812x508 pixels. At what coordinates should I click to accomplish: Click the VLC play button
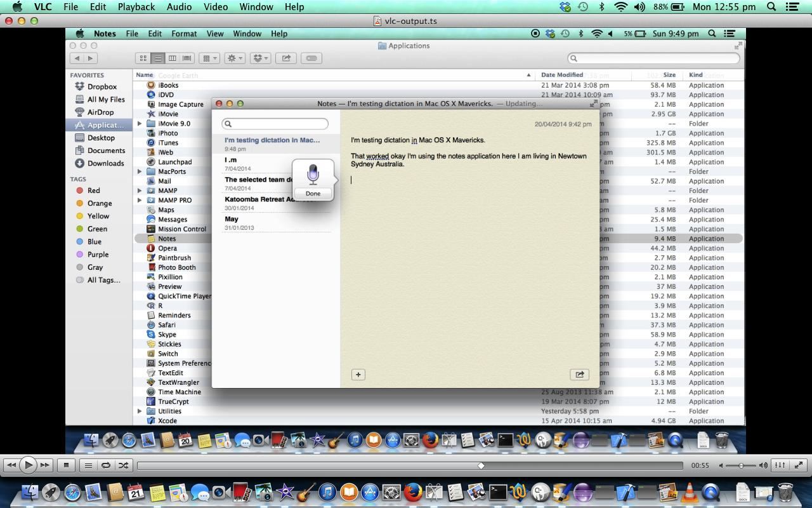pyautogui.click(x=28, y=465)
